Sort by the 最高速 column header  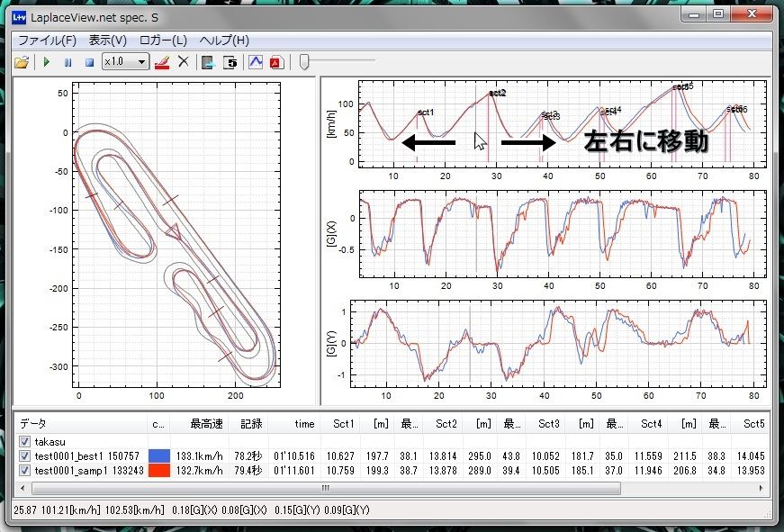pos(199,424)
